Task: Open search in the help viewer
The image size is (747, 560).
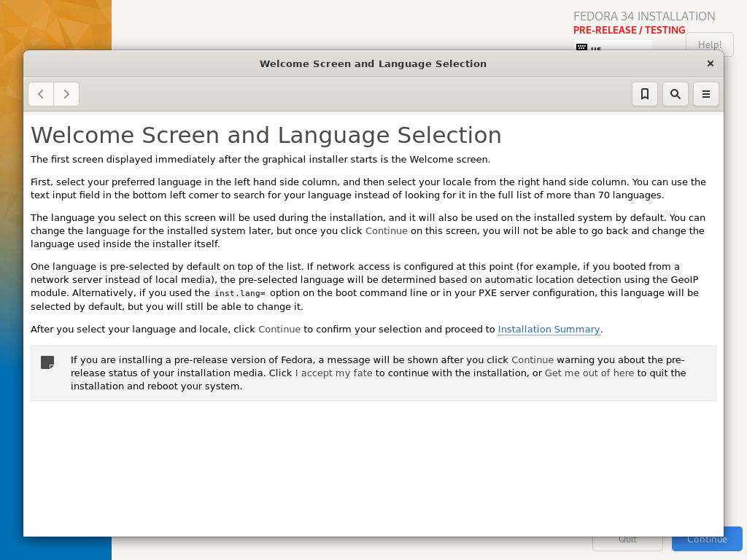Action: (675, 94)
